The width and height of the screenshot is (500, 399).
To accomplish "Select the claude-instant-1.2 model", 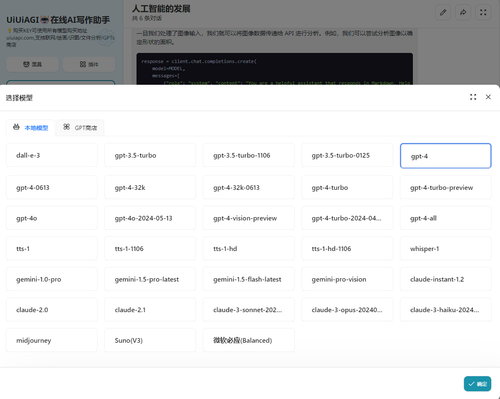I will click(x=446, y=279).
